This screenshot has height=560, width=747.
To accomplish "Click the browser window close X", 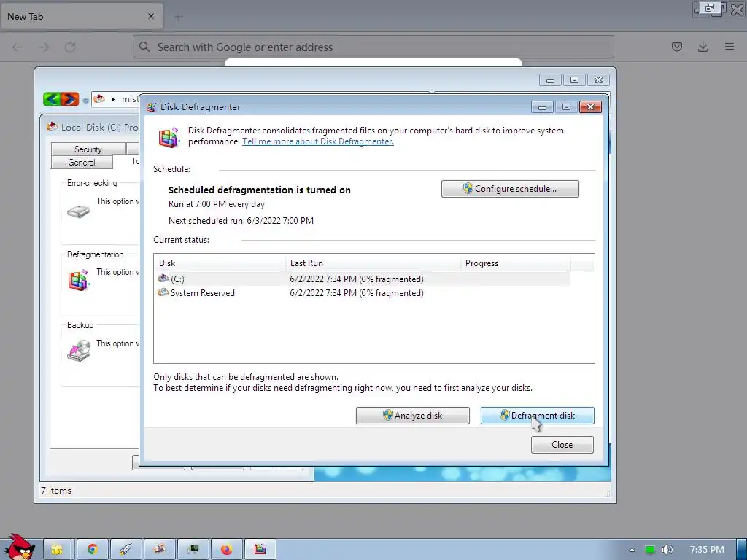I will (x=737, y=9).
